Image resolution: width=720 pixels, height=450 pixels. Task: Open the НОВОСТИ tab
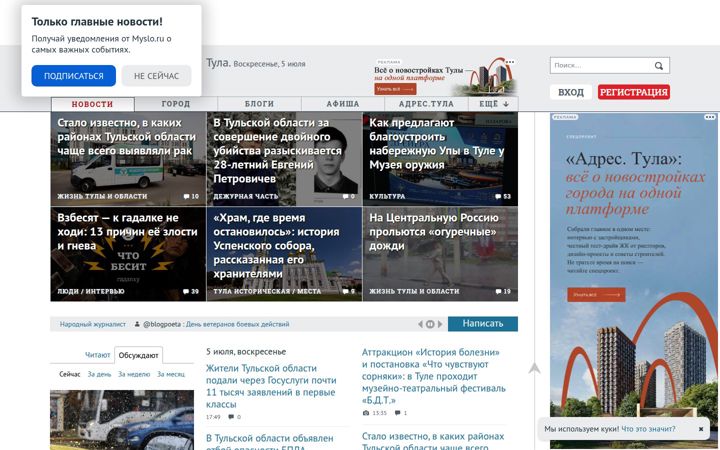[x=92, y=104]
